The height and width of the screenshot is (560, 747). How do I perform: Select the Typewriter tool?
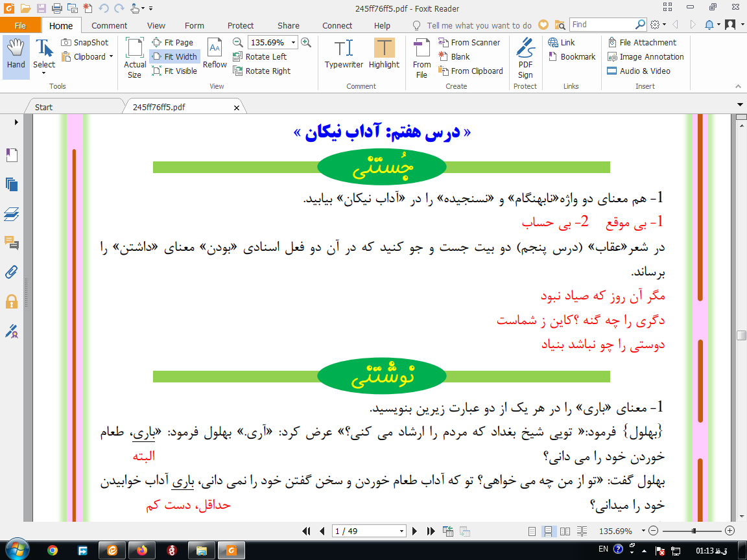coord(344,54)
